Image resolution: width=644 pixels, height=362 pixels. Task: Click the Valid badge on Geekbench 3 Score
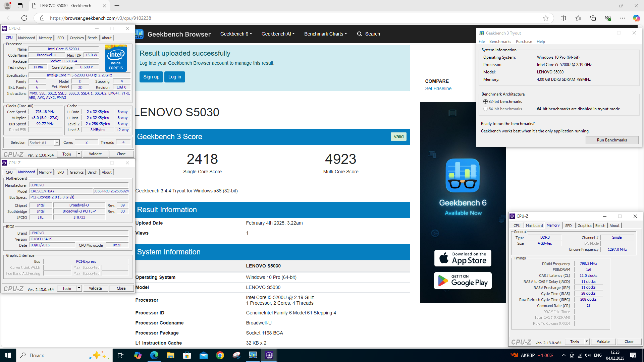pos(398,136)
